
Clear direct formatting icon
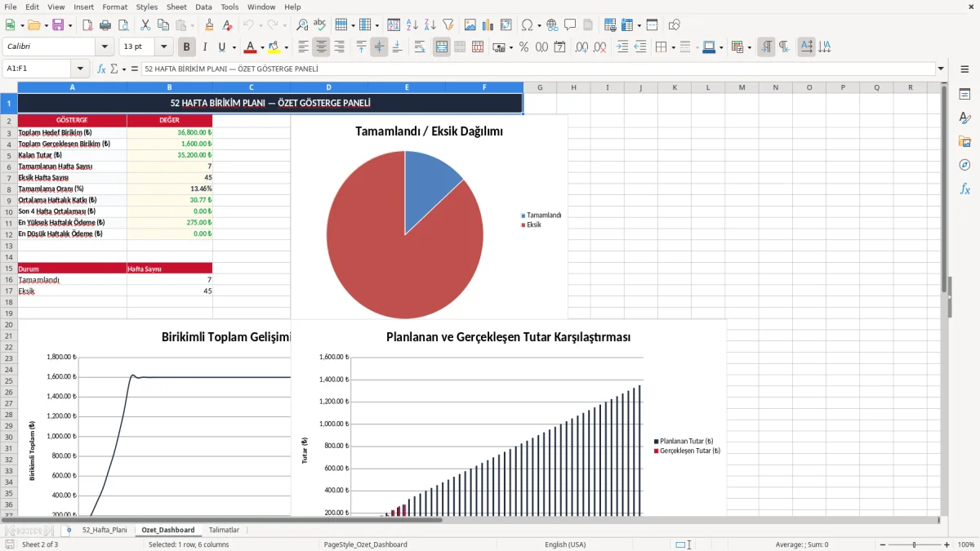tap(228, 25)
